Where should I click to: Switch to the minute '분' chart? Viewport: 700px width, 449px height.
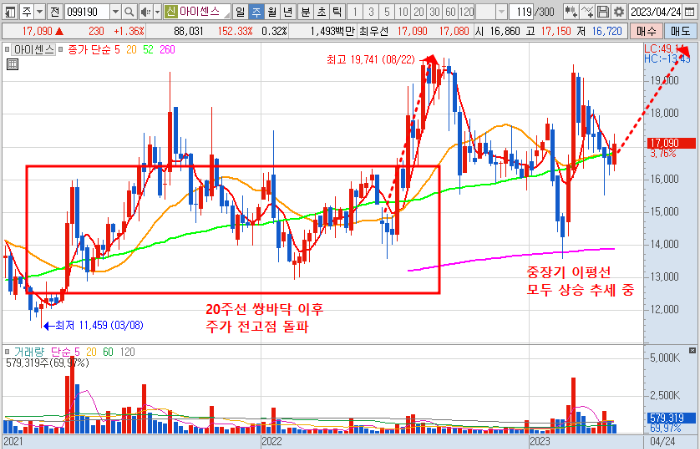coord(306,12)
